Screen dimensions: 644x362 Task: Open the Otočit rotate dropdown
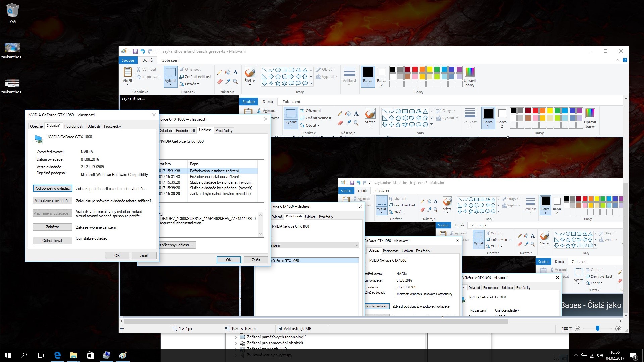[x=190, y=84]
